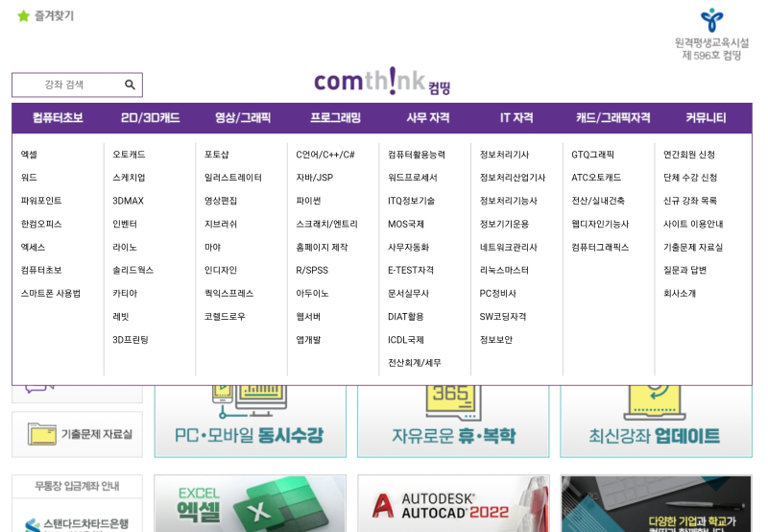Select 파워포인트 from the submenu
The image size is (768, 532).
click(x=41, y=201)
